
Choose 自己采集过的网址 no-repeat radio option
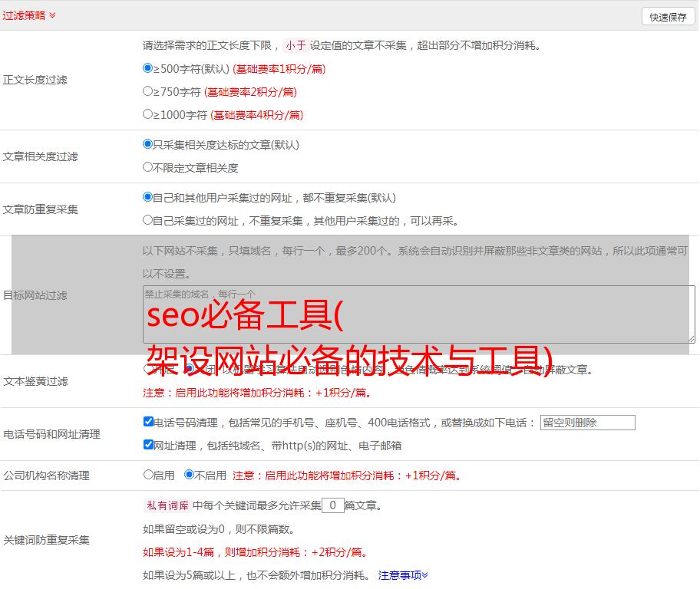(148, 220)
